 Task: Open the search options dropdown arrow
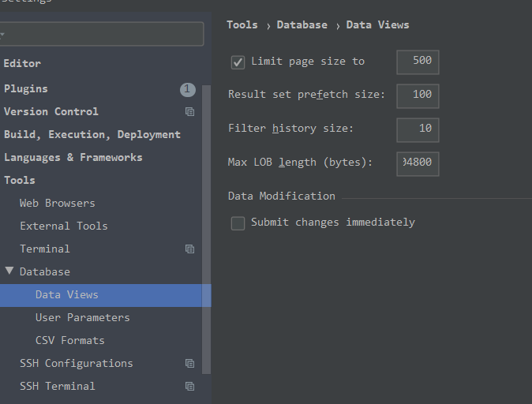point(2,34)
